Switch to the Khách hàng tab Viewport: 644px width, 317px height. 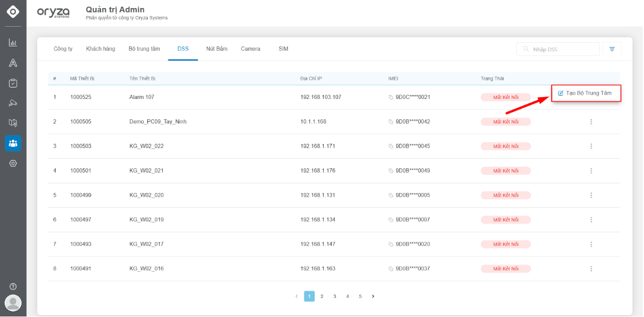[100, 49]
